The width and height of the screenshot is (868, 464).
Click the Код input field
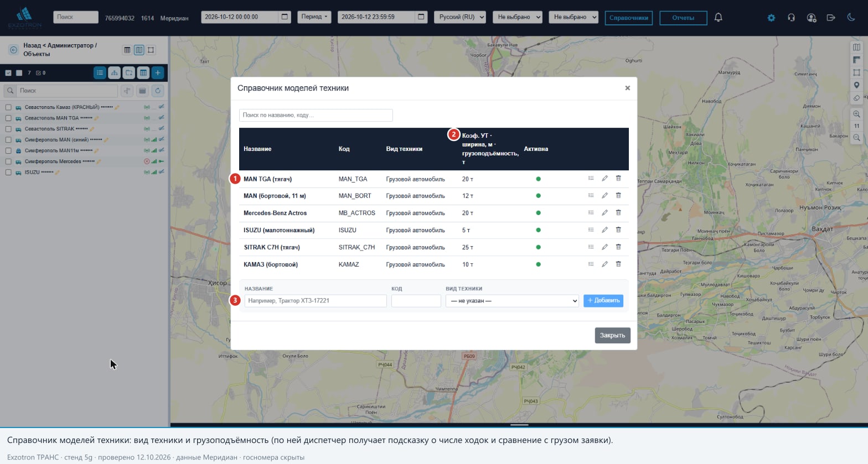416,301
